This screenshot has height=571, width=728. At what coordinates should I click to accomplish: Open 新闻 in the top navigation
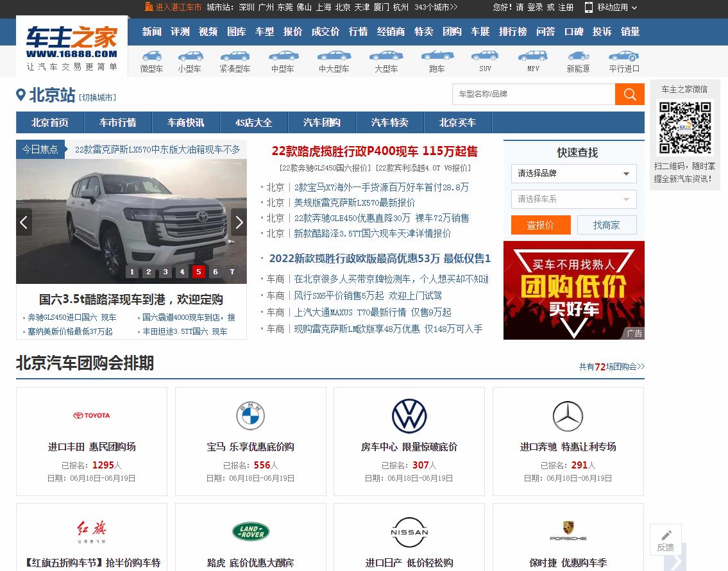[x=152, y=31]
